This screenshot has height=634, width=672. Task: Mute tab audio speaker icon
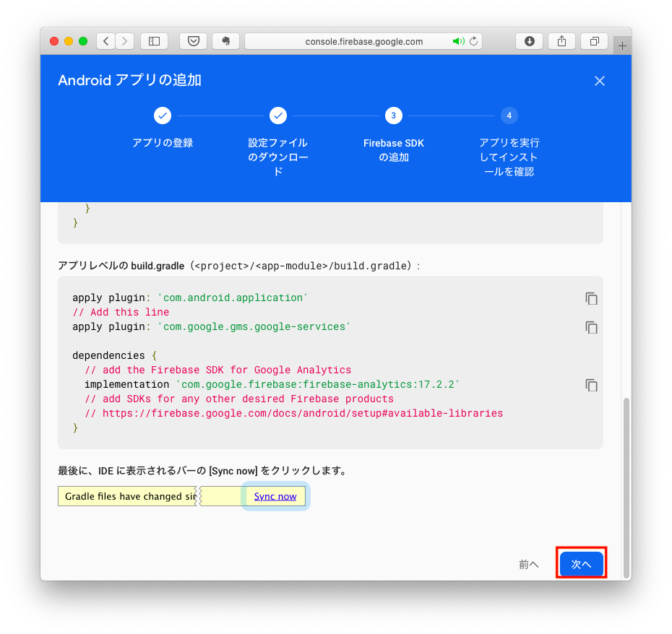(x=458, y=41)
